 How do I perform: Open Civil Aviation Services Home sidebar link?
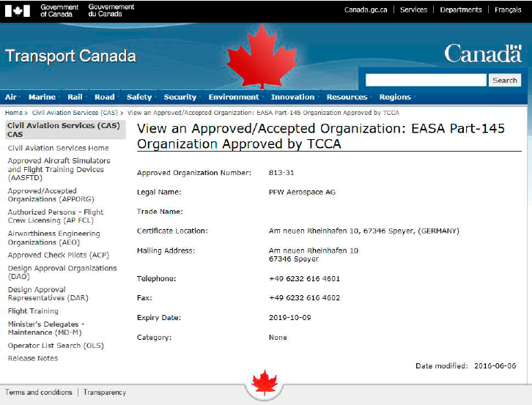coord(58,148)
